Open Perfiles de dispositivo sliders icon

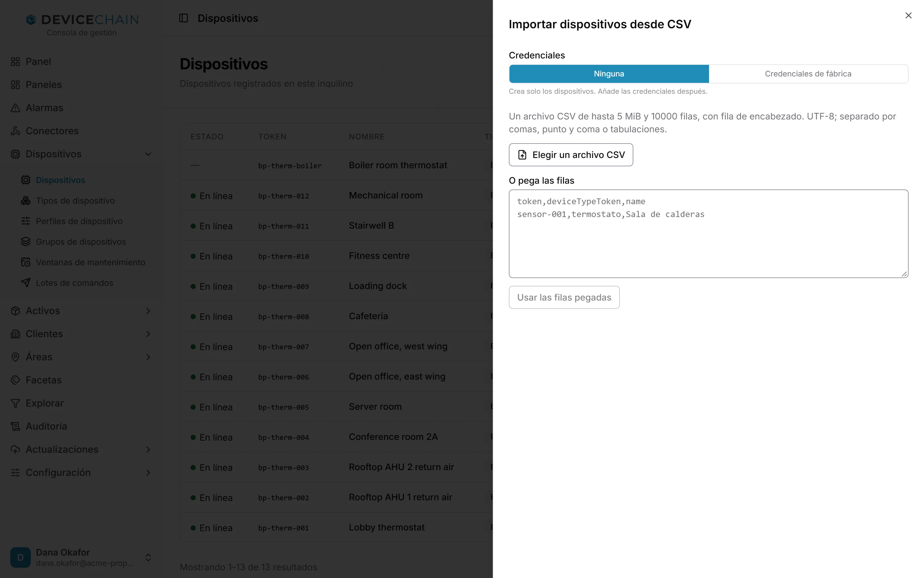[x=26, y=221]
